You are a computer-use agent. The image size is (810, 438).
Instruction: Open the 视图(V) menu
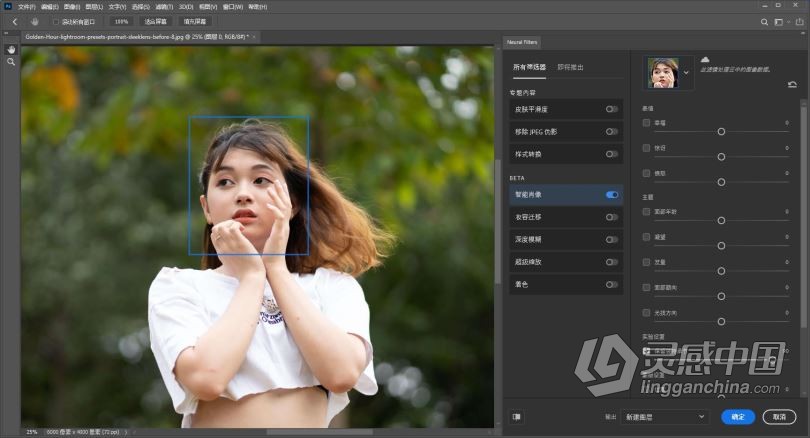208,7
